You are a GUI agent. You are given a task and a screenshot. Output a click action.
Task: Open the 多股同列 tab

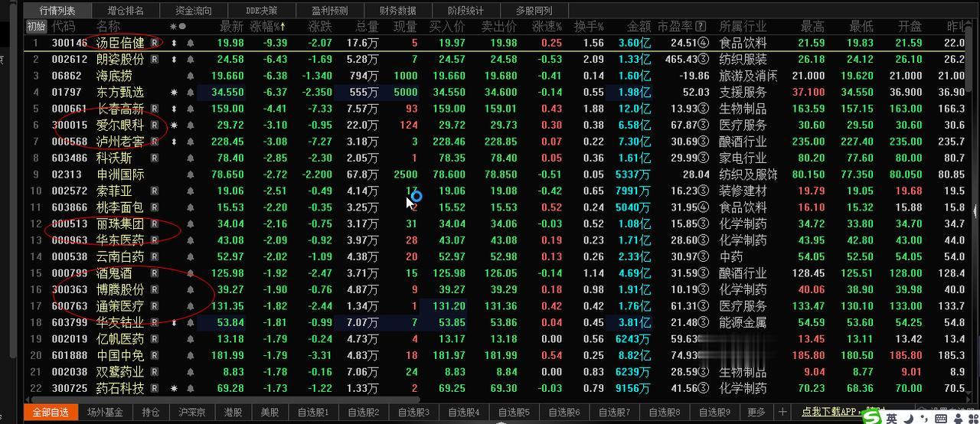tap(533, 10)
